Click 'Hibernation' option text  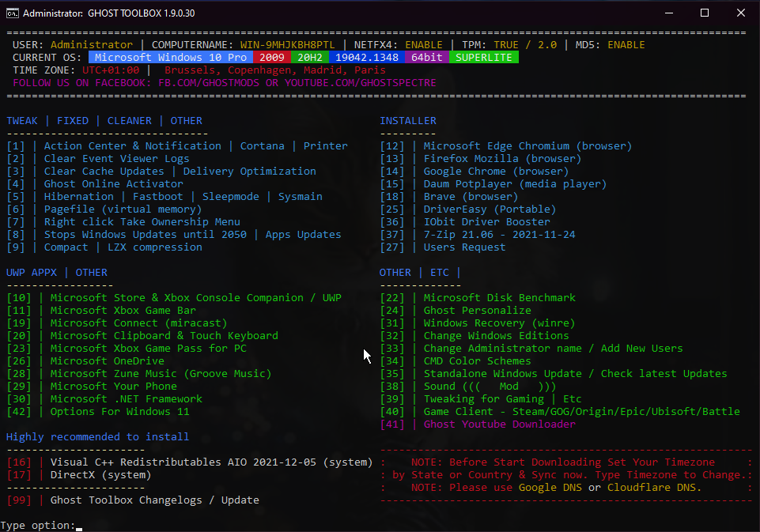click(78, 196)
